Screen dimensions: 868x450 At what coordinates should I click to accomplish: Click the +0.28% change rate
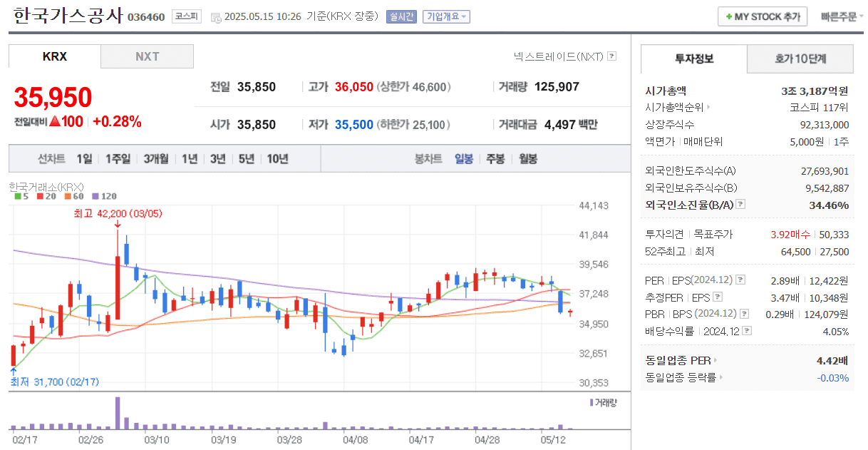pyautogui.click(x=117, y=121)
